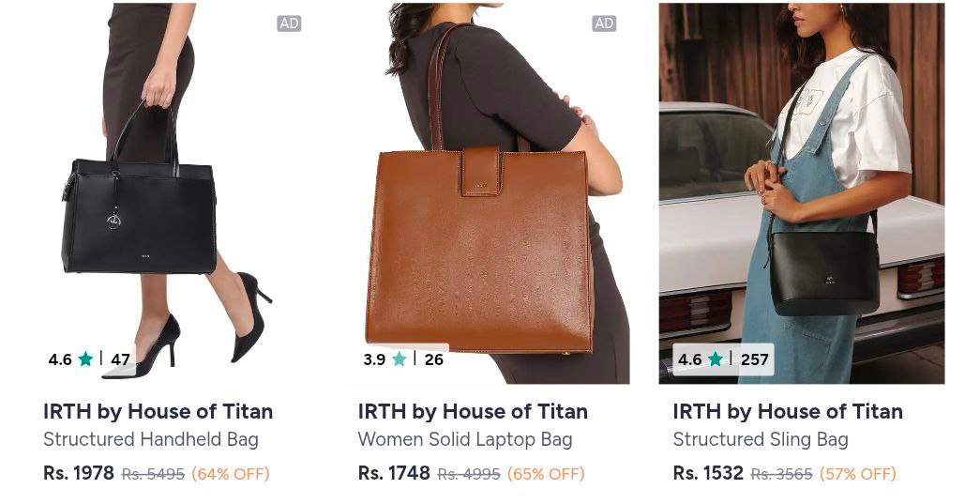Open the 26 reviews count on laptop bag
The image size is (980, 504).
(434, 359)
